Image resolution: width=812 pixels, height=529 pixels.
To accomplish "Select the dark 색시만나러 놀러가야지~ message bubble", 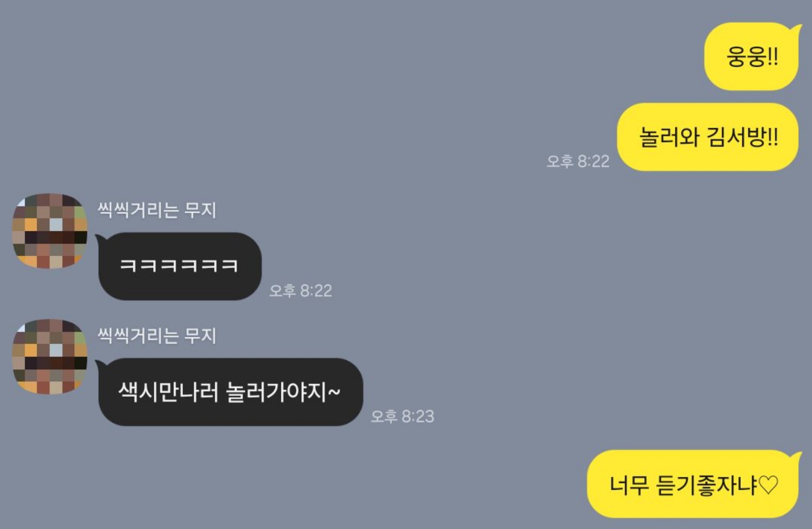I will [229, 392].
